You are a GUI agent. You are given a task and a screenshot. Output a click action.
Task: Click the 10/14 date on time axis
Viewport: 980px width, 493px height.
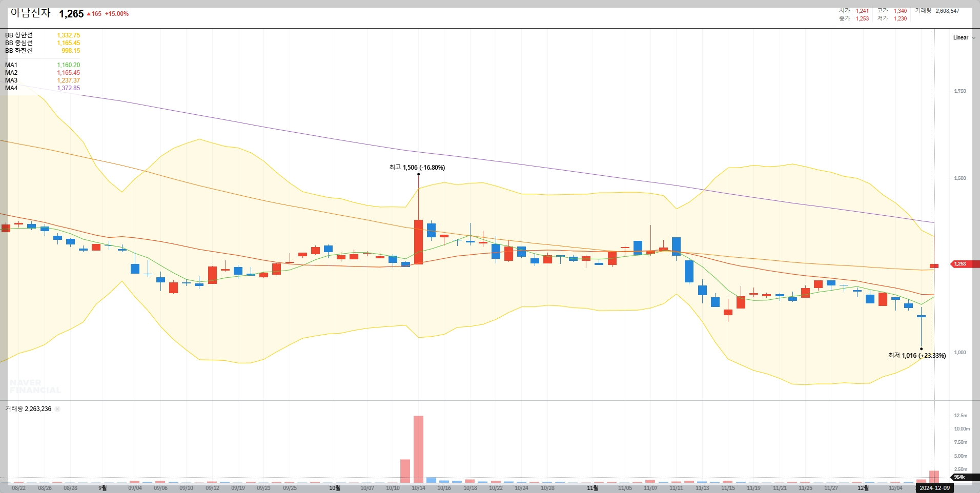418,488
